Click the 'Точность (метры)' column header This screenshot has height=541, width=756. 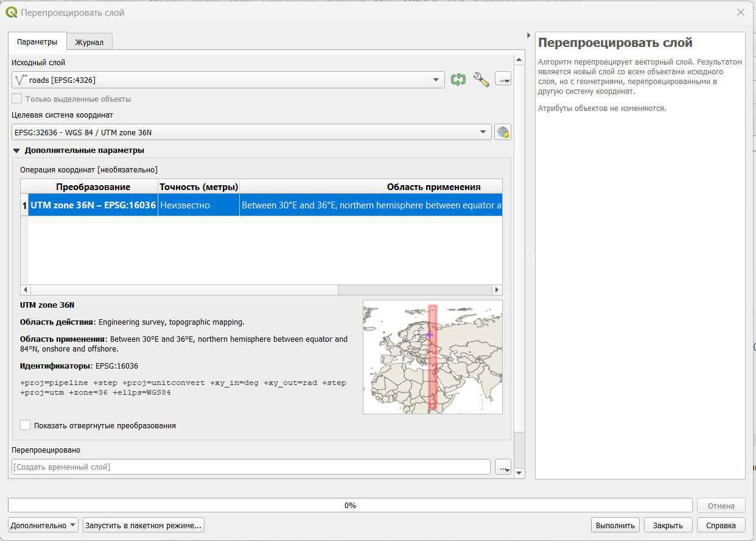(x=198, y=187)
